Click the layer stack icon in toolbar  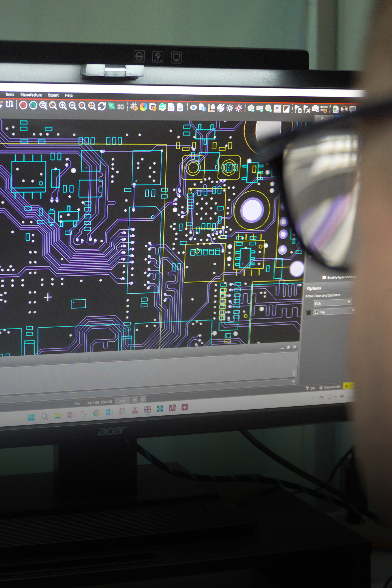162,107
